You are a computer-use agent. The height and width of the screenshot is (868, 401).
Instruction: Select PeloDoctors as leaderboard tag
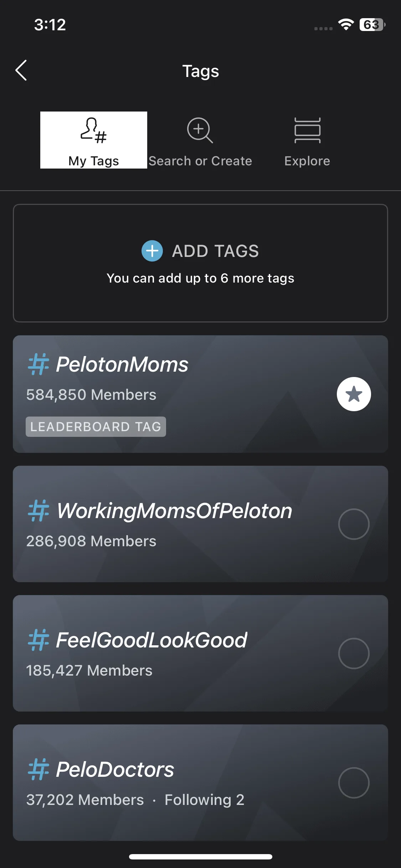pyautogui.click(x=354, y=782)
